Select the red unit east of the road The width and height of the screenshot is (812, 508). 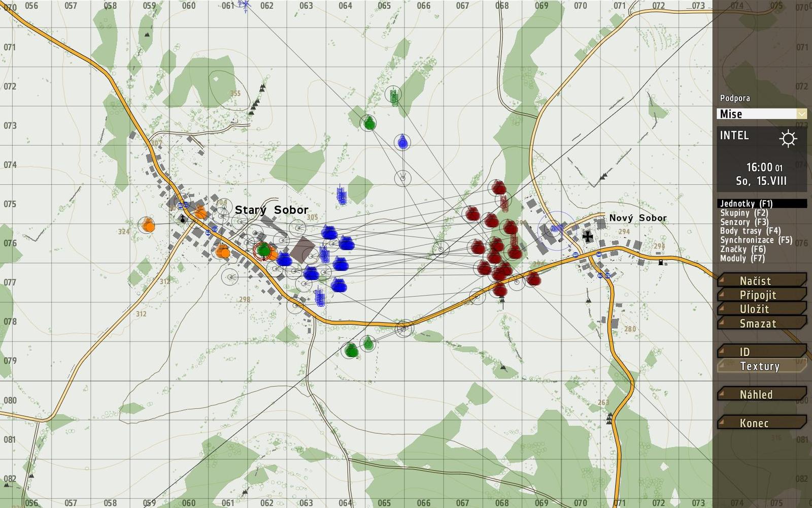coord(532,278)
